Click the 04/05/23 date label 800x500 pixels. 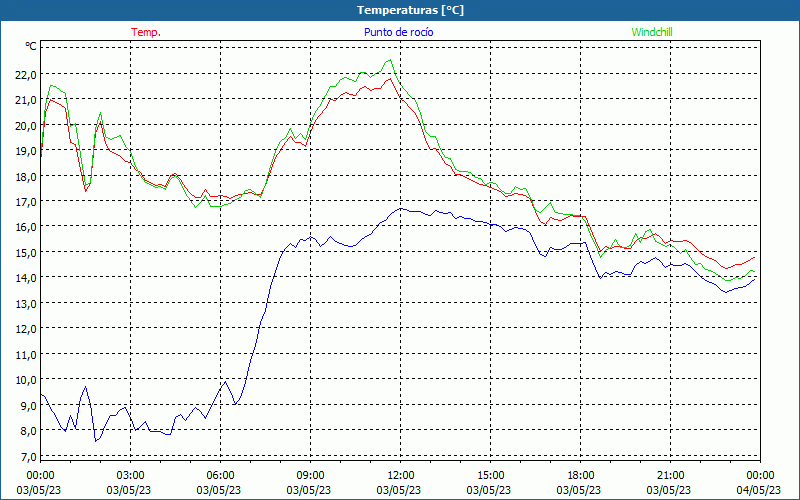pyautogui.click(x=759, y=490)
